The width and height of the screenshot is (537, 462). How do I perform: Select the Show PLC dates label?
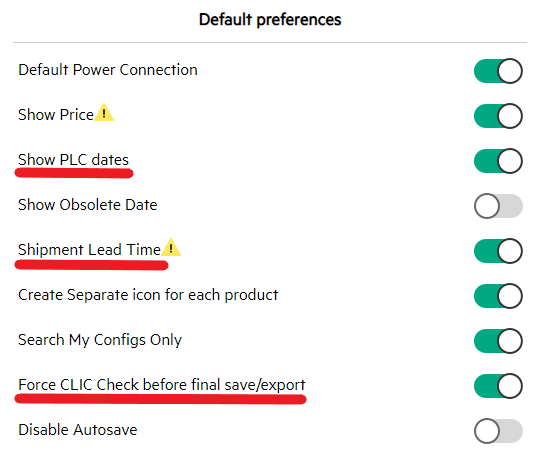coord(73,160)
